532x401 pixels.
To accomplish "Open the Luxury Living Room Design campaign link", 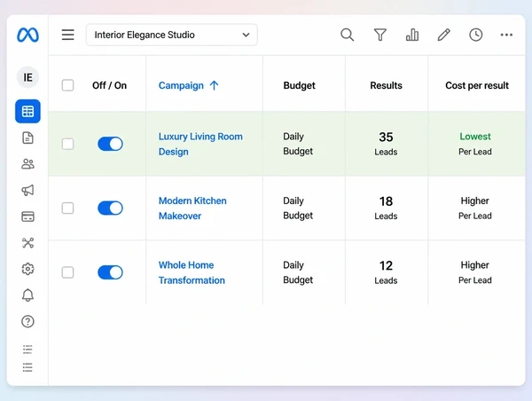I will pos(200,144).
